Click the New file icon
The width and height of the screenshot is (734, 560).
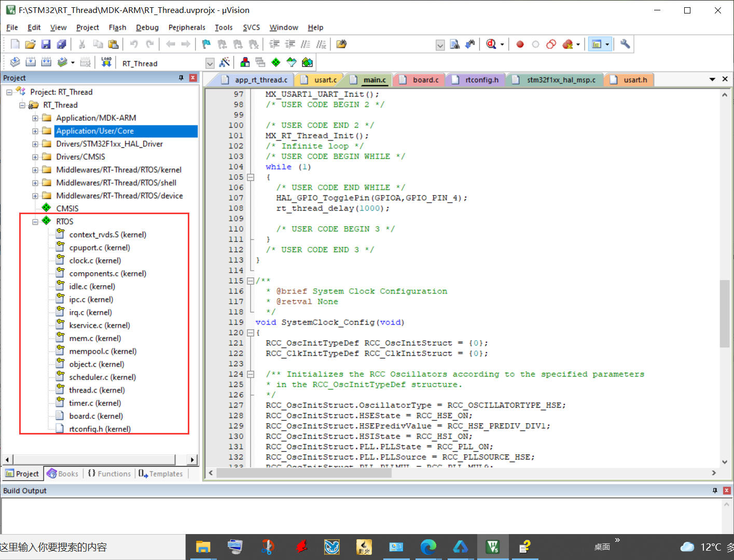15,45
